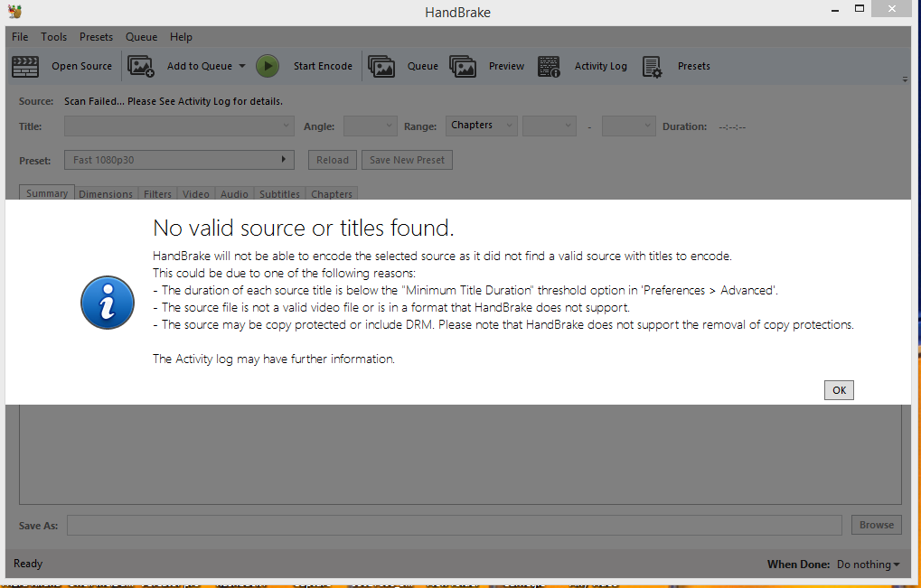Image resolution: width=921 pixels, height=588 pixels.
Task: Click the green Start Encode play icon
Action: pyautogui.click(x=268, y=66)
